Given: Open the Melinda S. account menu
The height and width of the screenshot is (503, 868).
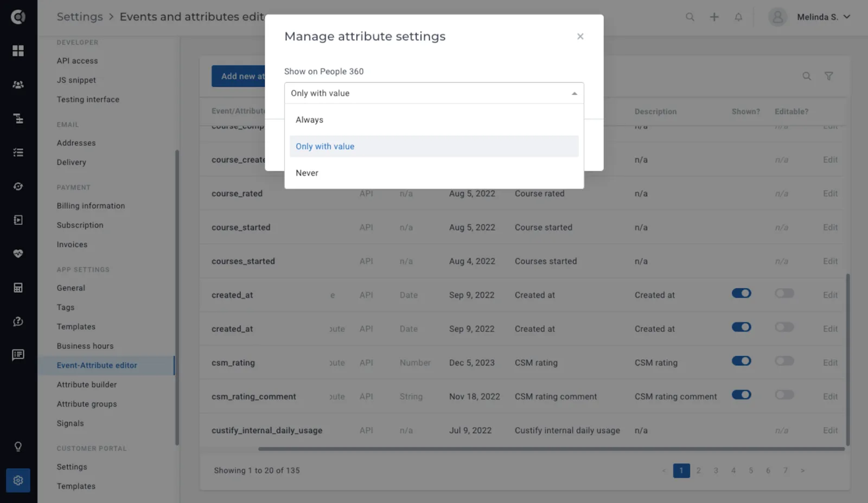Looking at the screenshot, I should point(823,17).
